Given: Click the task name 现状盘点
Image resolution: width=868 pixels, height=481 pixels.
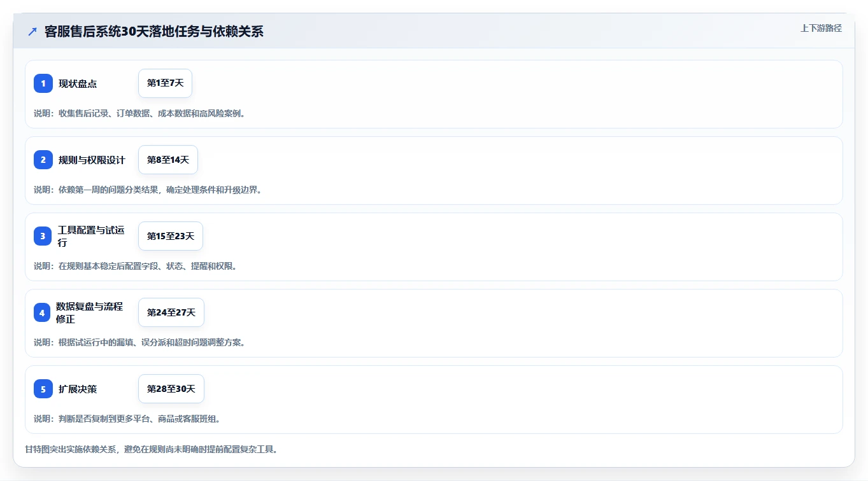Looking at the screenshot, I should 78,83.
